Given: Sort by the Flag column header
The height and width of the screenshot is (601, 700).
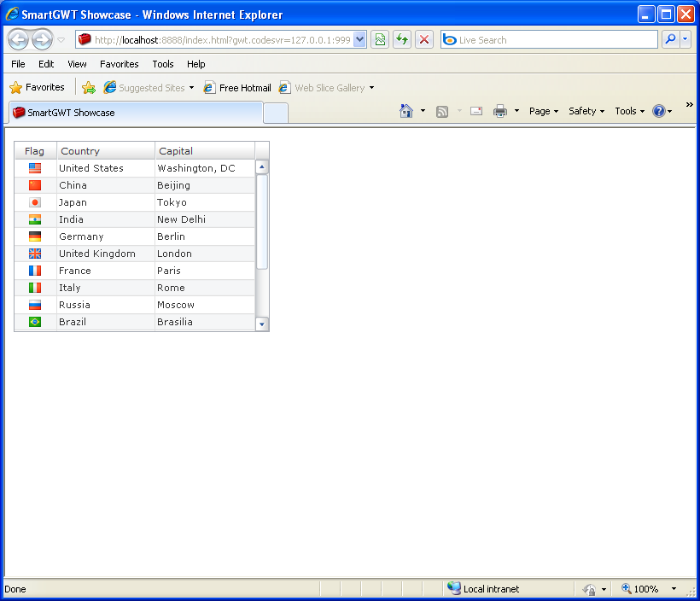Looking at the screenshot, I should (35, 151).
